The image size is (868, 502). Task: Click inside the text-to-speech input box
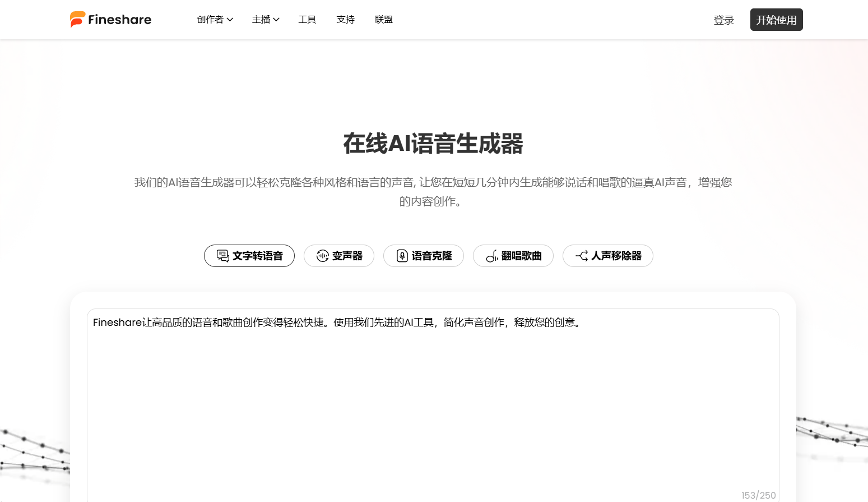tap(433, 404)
